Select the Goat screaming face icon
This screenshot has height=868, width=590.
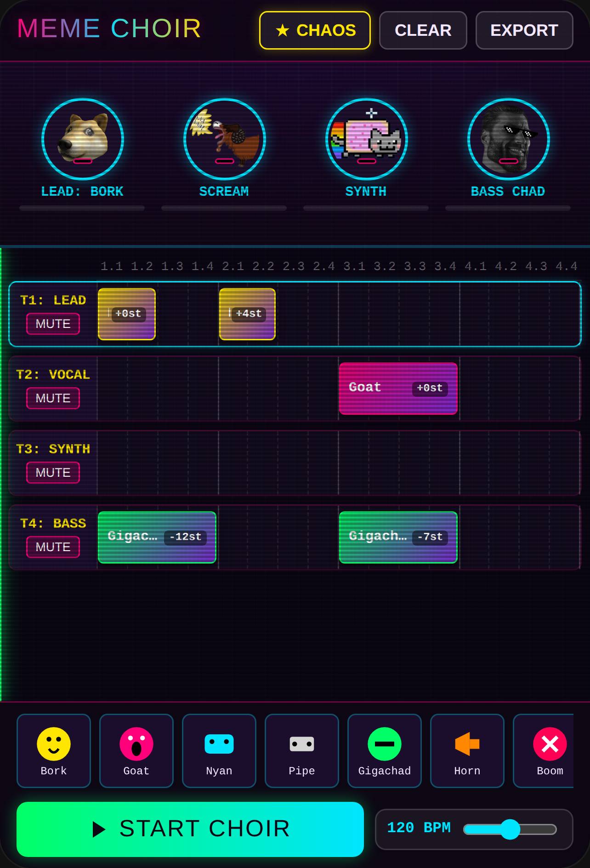pos(136,744)
